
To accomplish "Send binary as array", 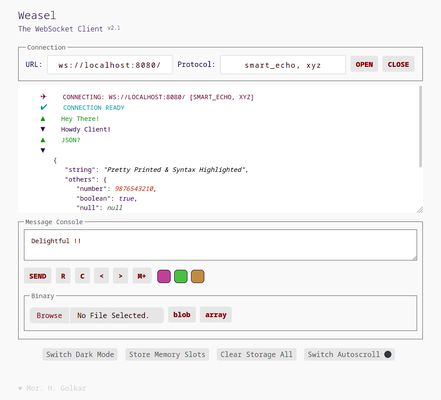I will (216, 315).
